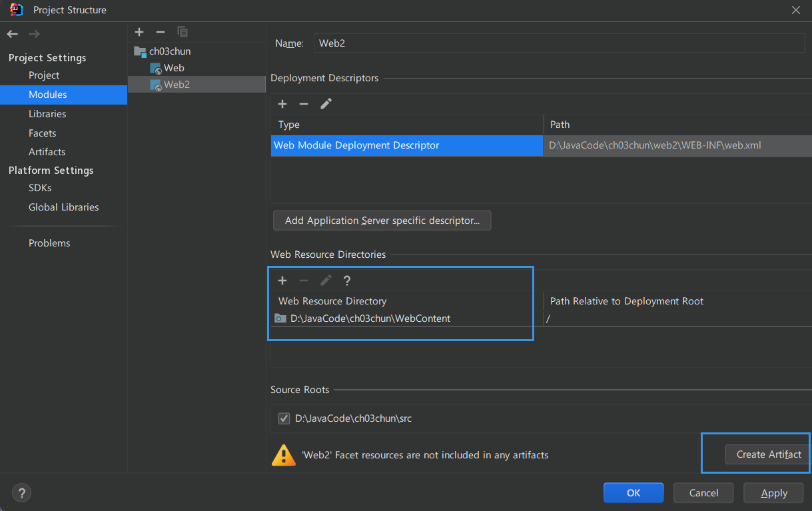This screenshot has height=511, width=812.
Task: Click the warning triangle icon
Action: 283,455
